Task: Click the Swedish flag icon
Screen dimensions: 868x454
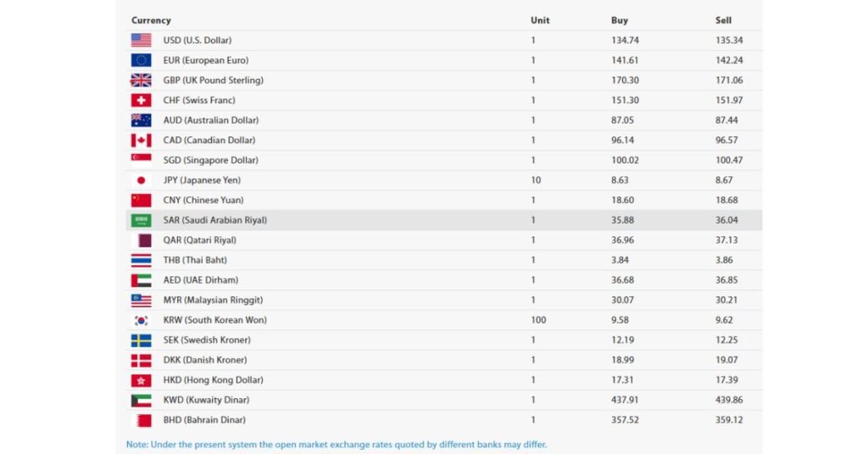Action: [x=142, y=340]
